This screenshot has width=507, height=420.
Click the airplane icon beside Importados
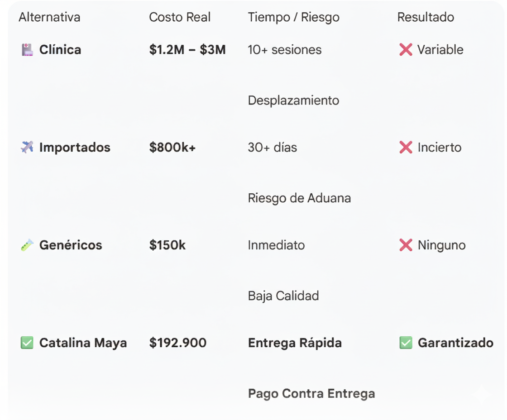point(27,148)
